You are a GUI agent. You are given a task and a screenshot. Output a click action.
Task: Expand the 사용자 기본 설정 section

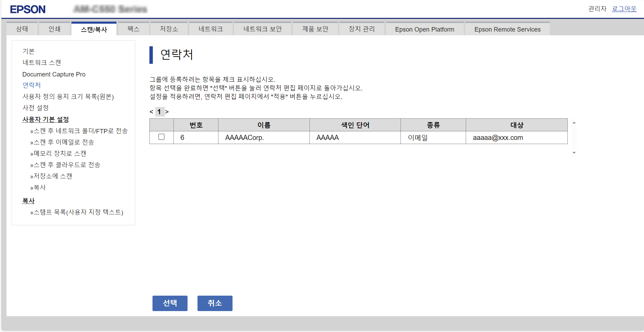(x=46, y=119)
